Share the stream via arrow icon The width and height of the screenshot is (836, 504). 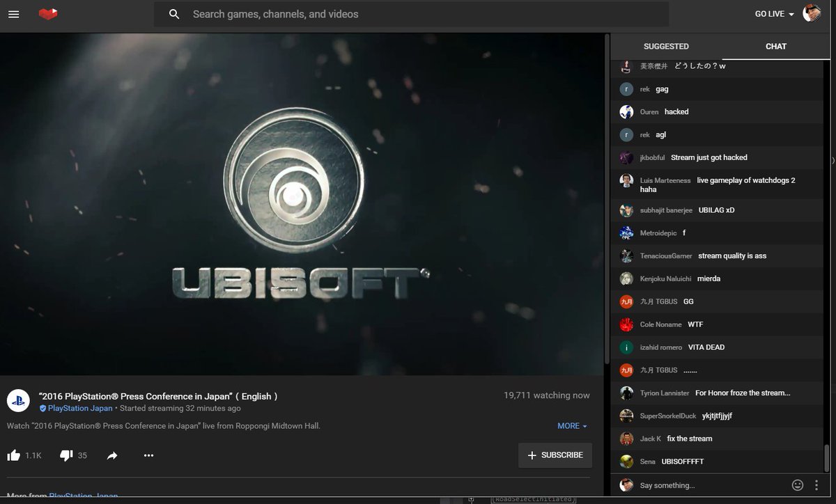(112, 455)
